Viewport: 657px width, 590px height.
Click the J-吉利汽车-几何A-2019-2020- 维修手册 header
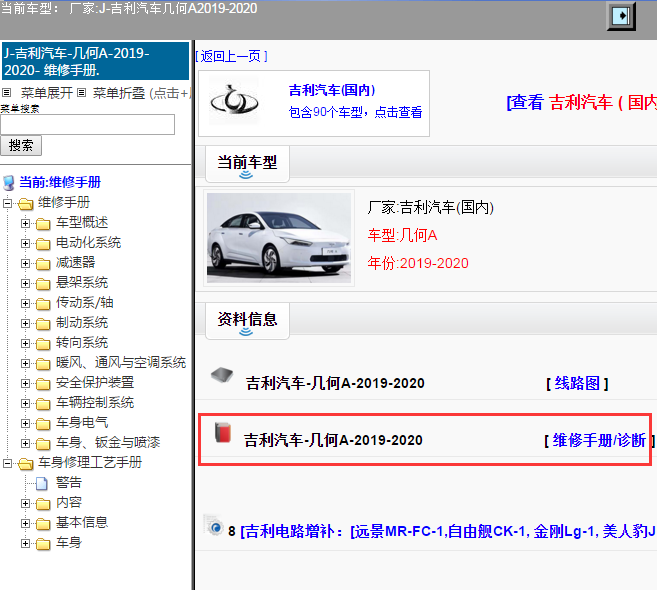(x=96, y=61)
